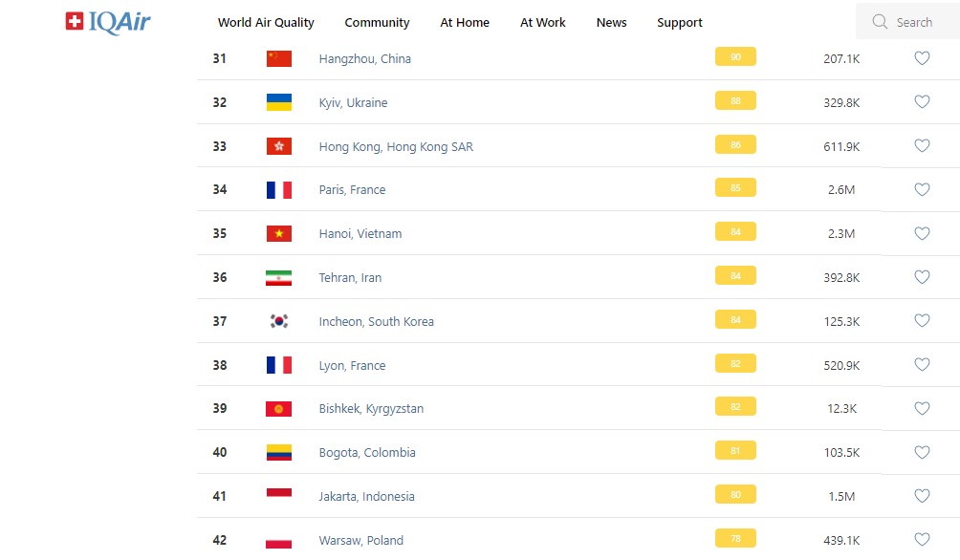Favorite Kyiv with its heart icon
Image resolution: width=960 pixels, height=560 pixels.
click(922, 102)
